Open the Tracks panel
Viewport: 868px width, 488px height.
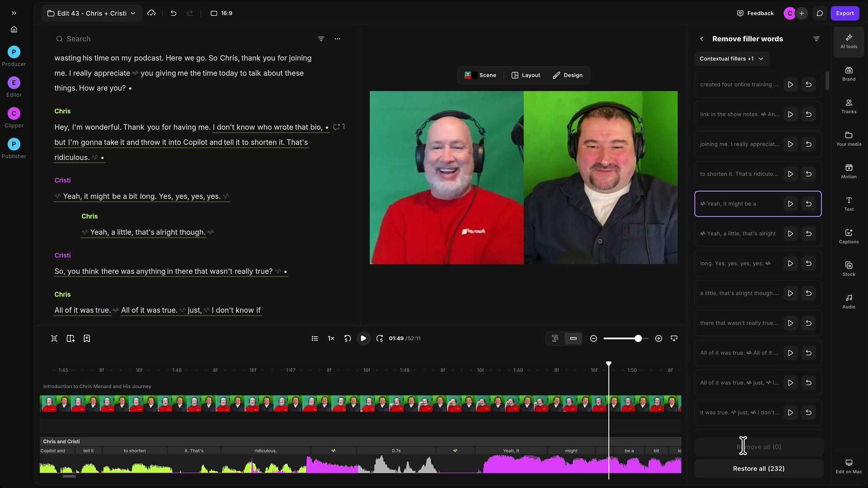[848, 106]
